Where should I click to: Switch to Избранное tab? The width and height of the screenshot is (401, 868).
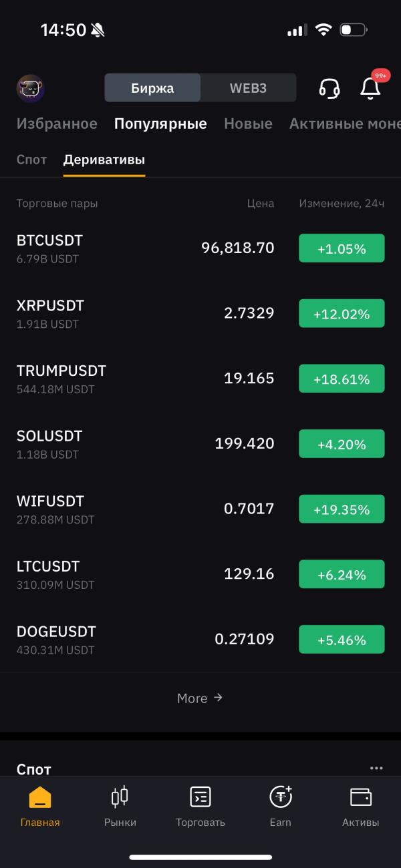57,124
